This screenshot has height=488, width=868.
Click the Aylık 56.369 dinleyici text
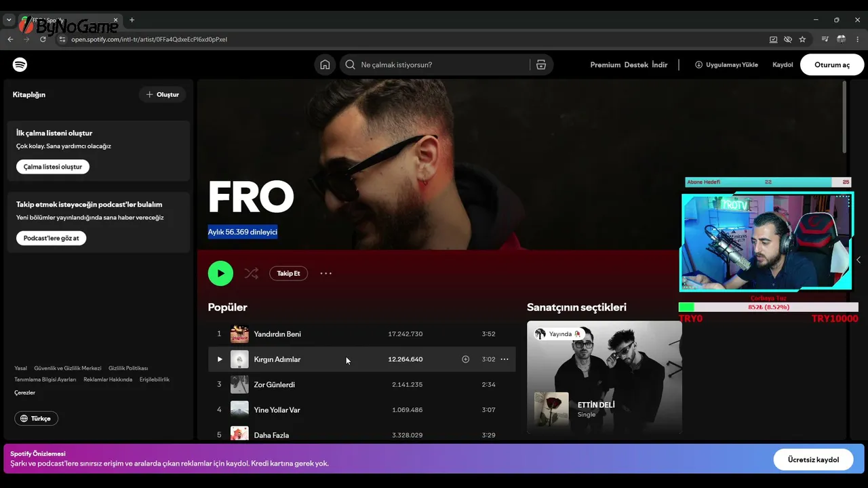pyautogui.click(x=243, y=232)
